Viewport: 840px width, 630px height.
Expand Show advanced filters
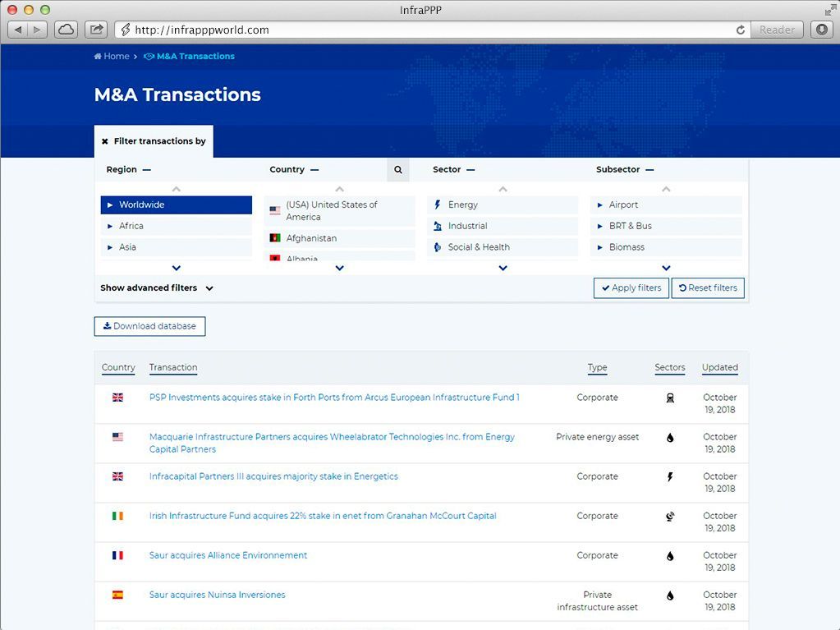pyautogui.click(x=157, y=288)
